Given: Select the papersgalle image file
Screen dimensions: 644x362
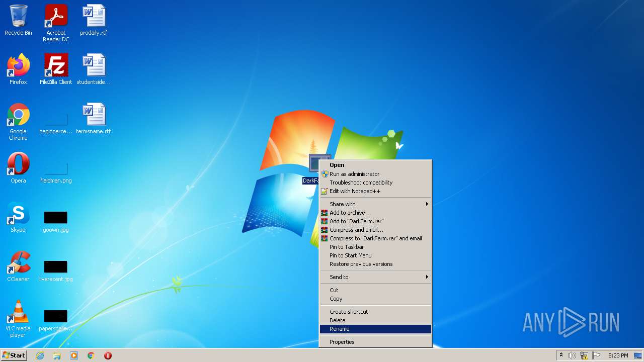Looking at the screenshot, I should [56, 321].
